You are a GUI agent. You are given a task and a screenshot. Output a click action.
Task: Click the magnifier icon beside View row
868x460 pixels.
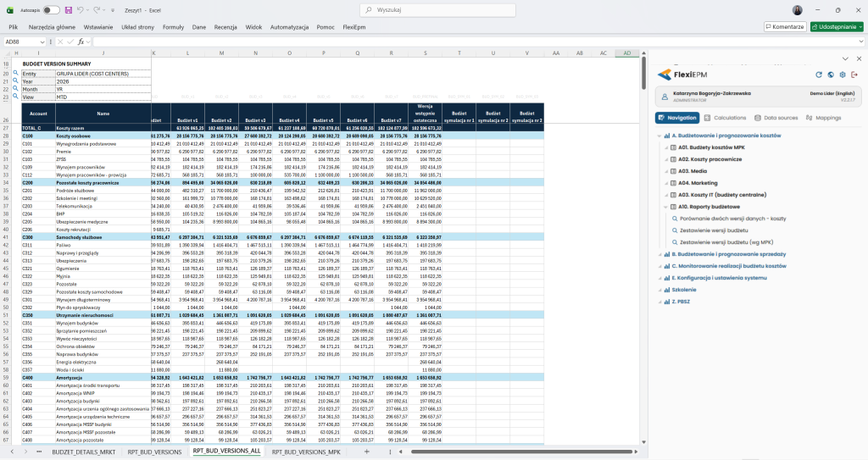coord(15,97)
